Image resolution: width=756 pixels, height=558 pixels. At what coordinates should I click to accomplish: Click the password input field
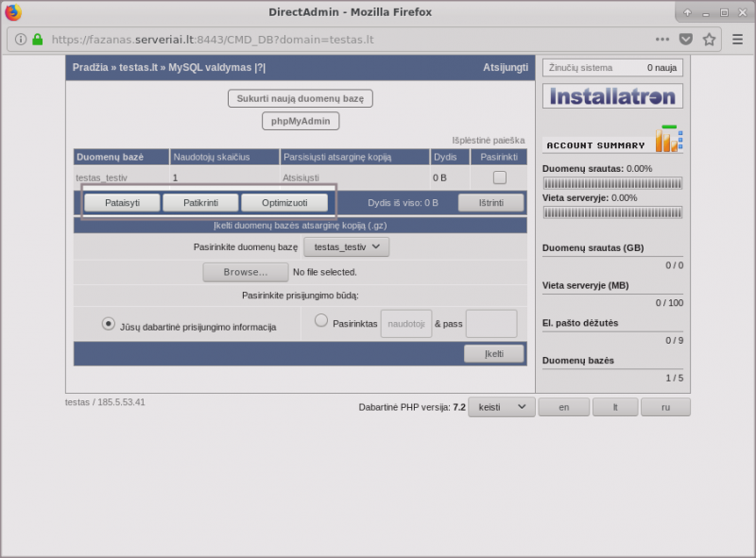(x=491, y=324)
